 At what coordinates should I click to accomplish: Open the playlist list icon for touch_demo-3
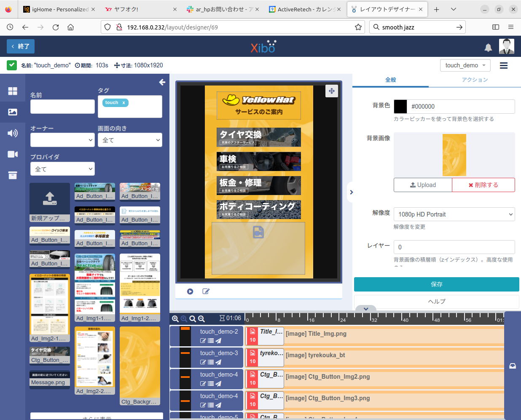211,362
